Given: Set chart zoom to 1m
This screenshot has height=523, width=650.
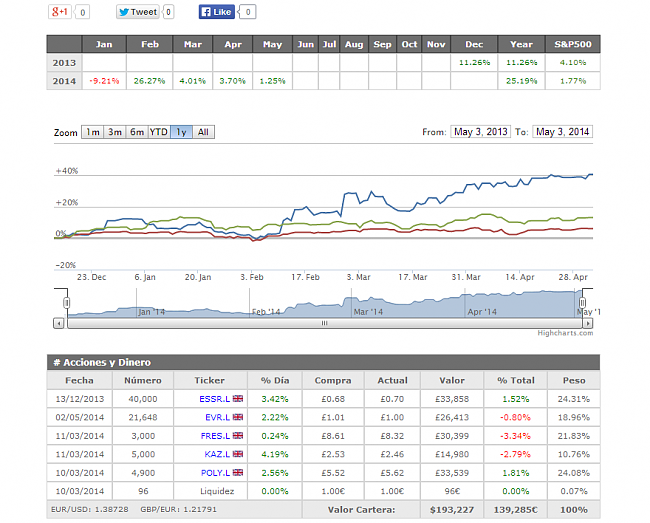Looking at the screenshot, I should coord(92,132).
